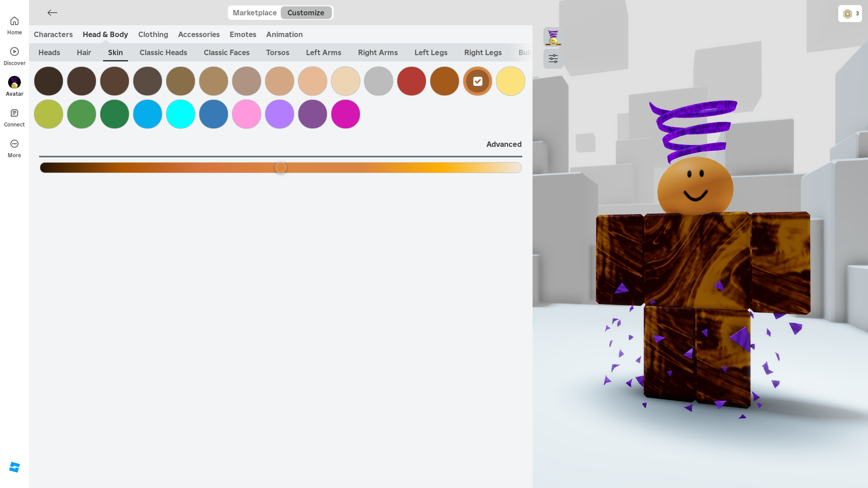Viewport: 868px width, 488px height.
Task: Switch to Marketplace view
Action: 255,13
